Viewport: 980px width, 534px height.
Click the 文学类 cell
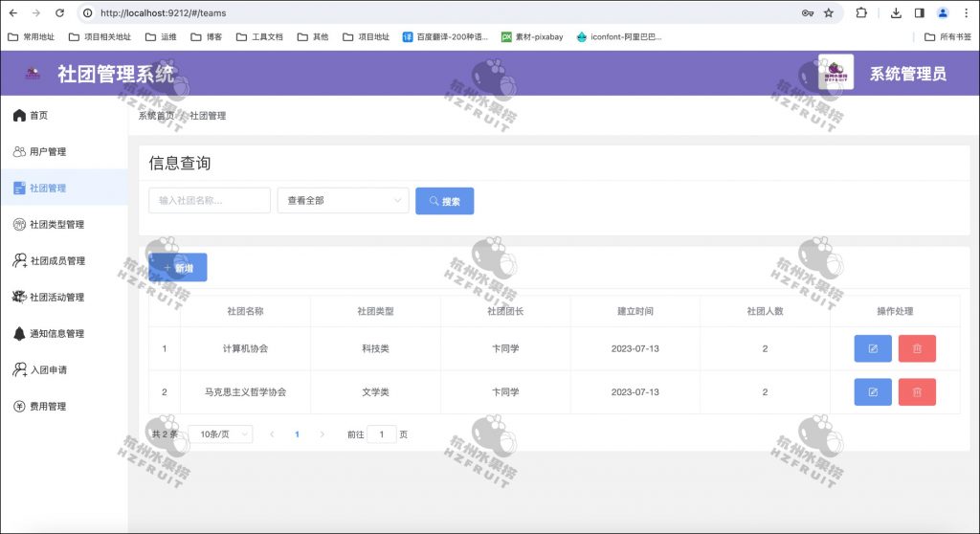pos(375,392)
